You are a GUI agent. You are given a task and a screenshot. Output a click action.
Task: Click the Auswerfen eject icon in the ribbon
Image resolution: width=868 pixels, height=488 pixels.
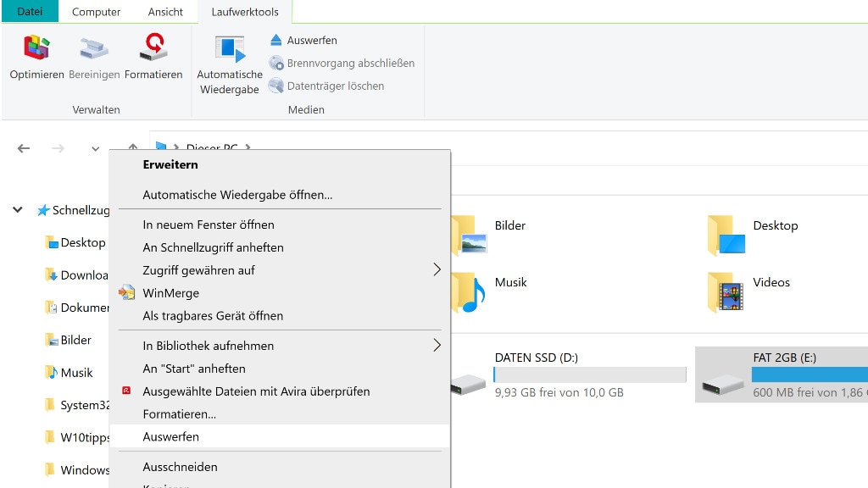(x=275, y=40)
